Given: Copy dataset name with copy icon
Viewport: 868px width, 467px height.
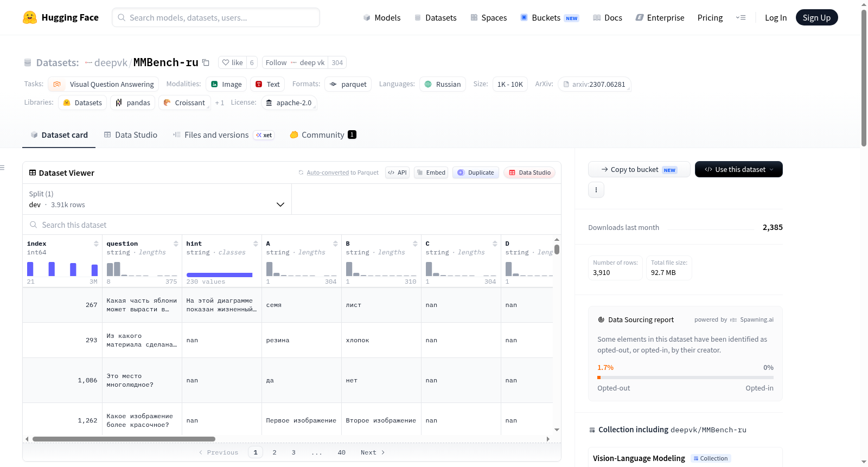Looking at the screenshot, I should [206, 62].
